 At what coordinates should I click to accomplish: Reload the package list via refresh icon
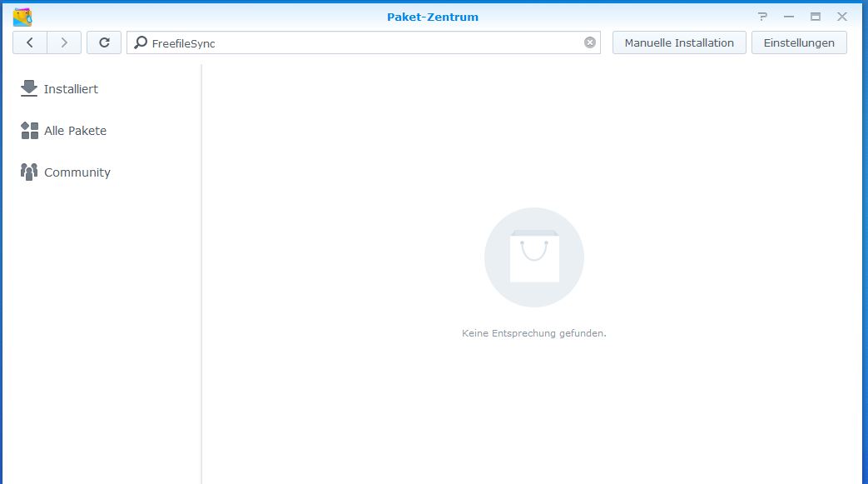(104, 42)
